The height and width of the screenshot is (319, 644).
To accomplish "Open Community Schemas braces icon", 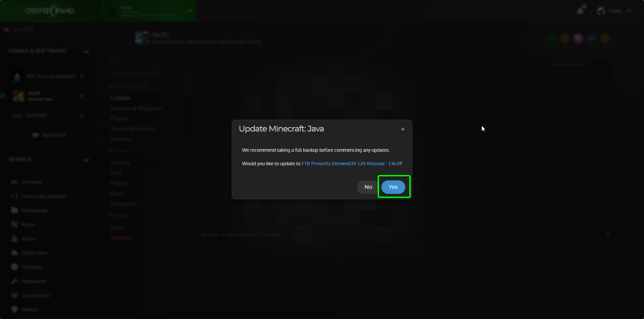I will coord(14,196).
